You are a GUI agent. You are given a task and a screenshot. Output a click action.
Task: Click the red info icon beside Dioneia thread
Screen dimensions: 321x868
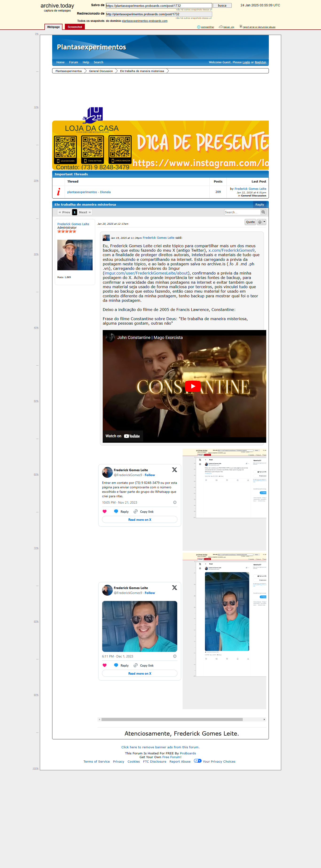[x=59, y=192]
